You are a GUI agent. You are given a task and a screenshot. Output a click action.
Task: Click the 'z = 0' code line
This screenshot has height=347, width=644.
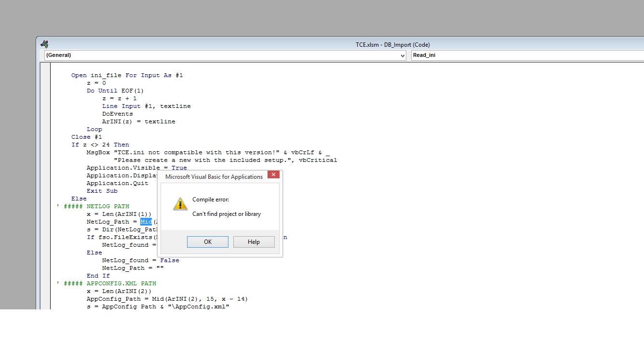96,83
